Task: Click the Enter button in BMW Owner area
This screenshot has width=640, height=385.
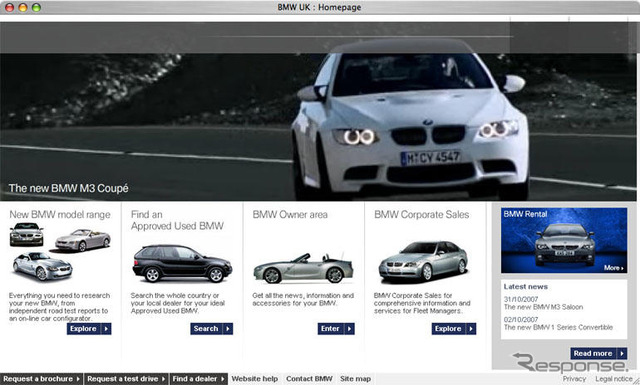Action: (336, 329)
